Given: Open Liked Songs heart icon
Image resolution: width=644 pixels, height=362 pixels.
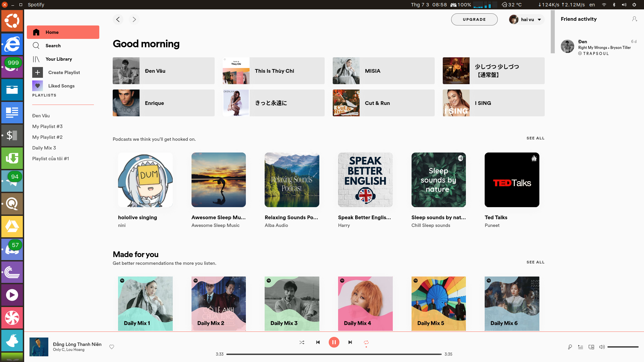Looking at the screenshot, I should click(x=38, y=86).
